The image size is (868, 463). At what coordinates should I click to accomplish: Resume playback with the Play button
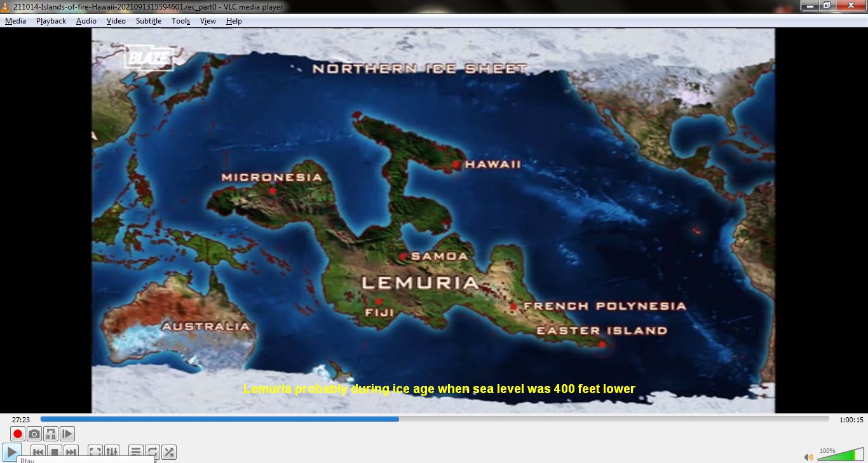coord(13,452)
